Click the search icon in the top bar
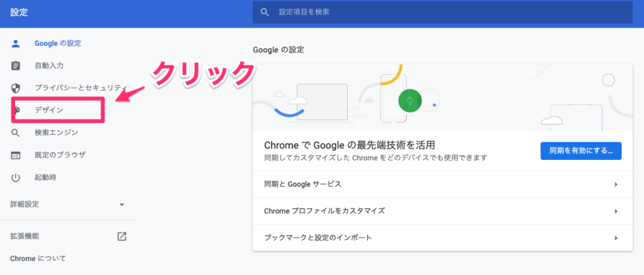Viewport: 644px width, 275px height. [265, 12]
